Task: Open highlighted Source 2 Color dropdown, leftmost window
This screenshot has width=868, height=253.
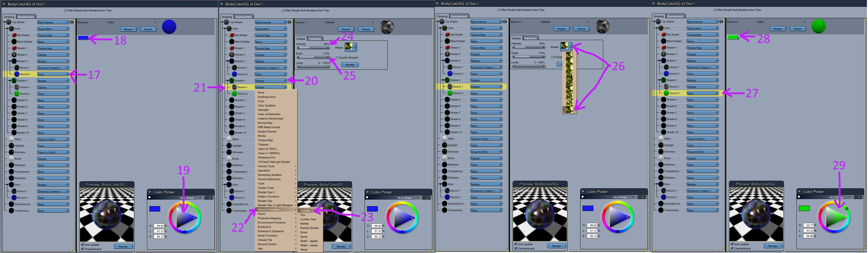Action: (x=53, y=74)
